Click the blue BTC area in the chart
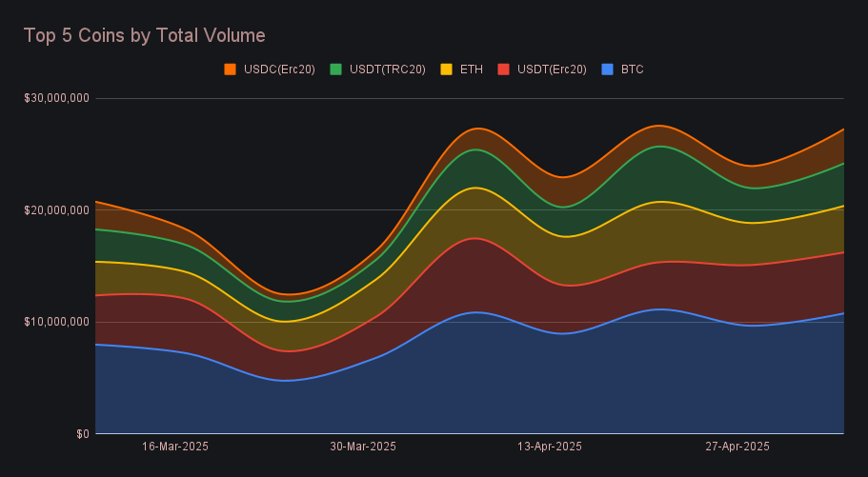 click(x=476, y=381)
